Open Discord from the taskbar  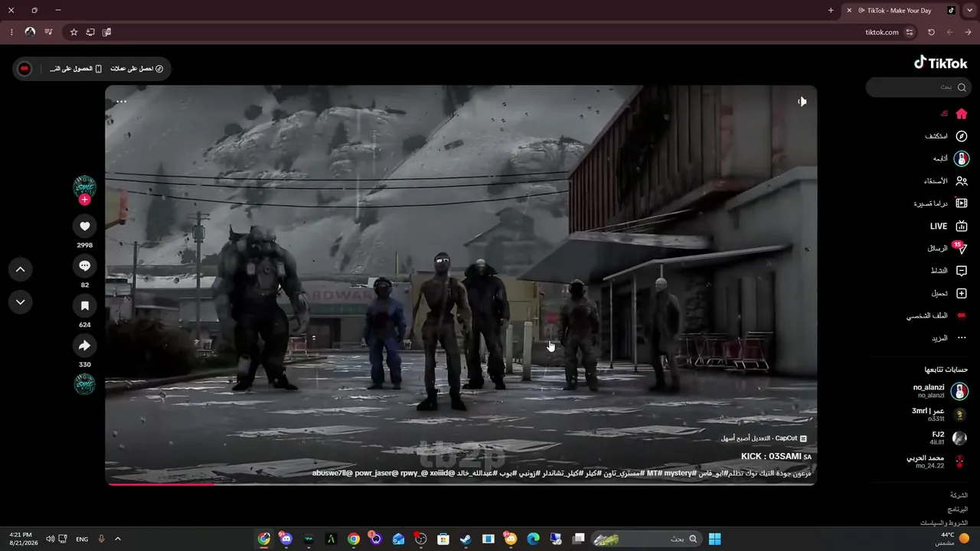coord(286,539)
